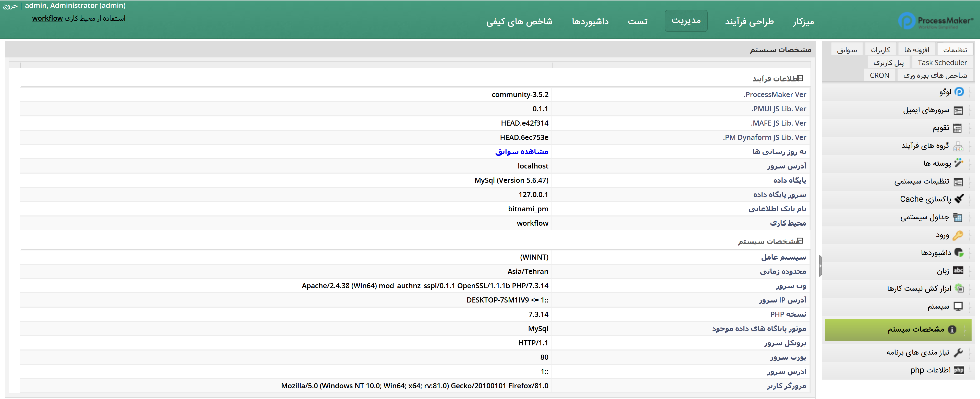Image resolution: width=980 pixels, height=399 pixels.
Task: Open email servers (سرورهای ایمیل) icon
Action: point(958,110)
